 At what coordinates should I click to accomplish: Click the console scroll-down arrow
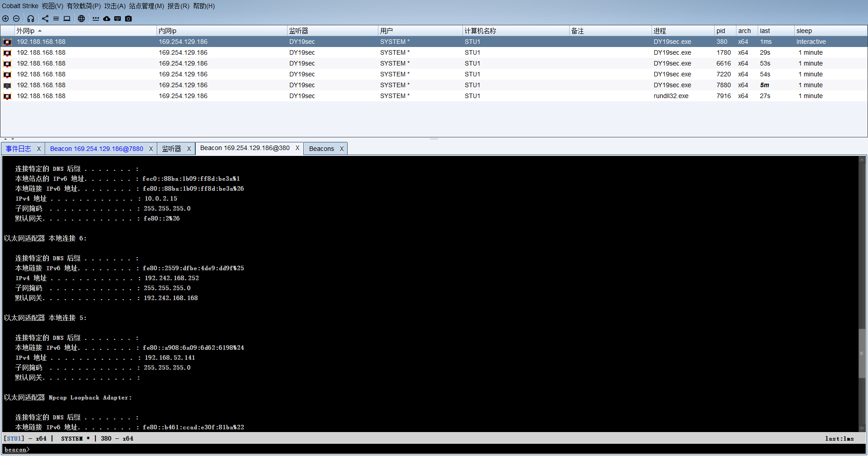click(x=862, y=428)
